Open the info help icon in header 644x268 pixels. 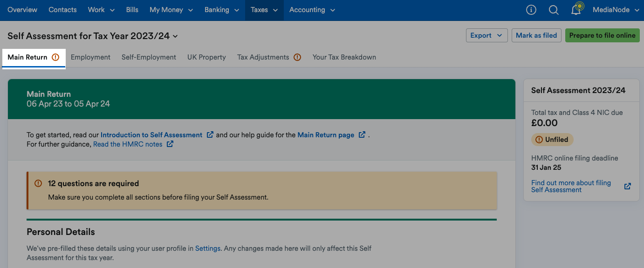[x=531, y=10]
